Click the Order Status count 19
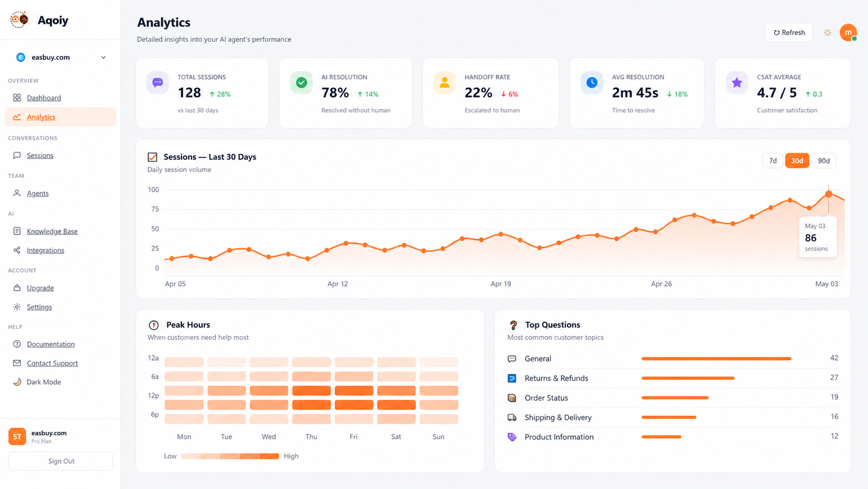The height and width of the screenshot is (489, 868). tap(834, 397)
